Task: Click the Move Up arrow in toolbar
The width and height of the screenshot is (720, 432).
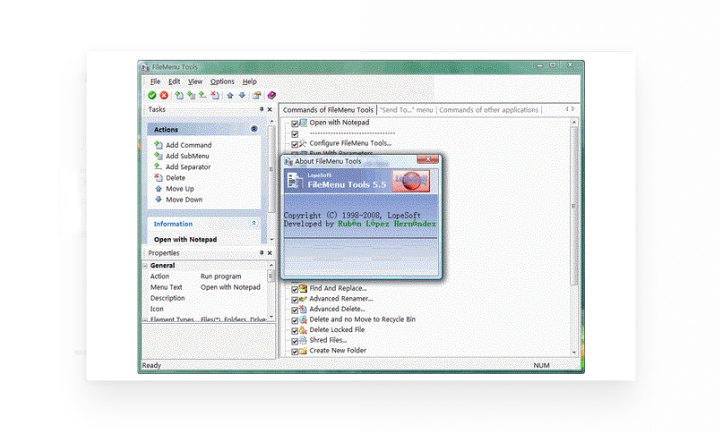Action: (230, 95)
